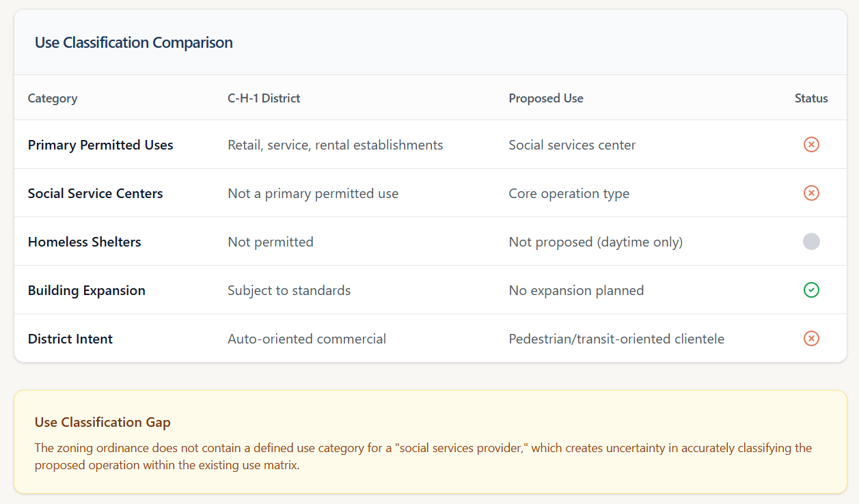Click the Category column header

53,98
